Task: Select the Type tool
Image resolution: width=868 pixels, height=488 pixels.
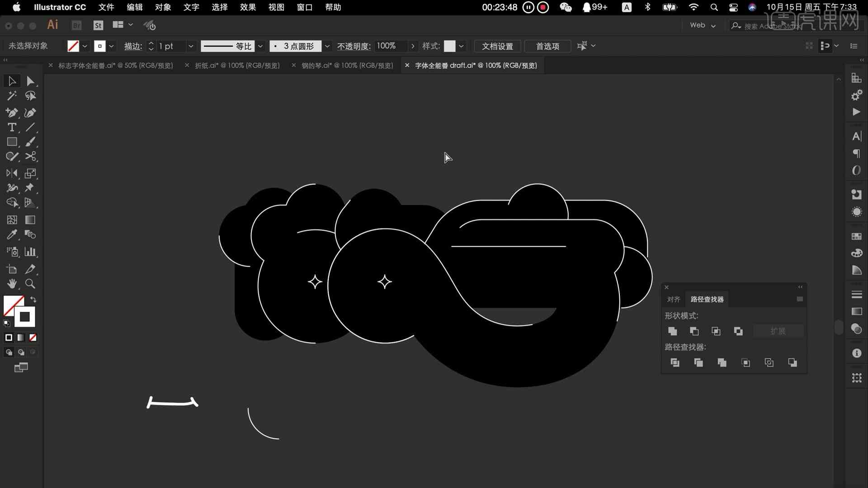Action: coord(12,127)
